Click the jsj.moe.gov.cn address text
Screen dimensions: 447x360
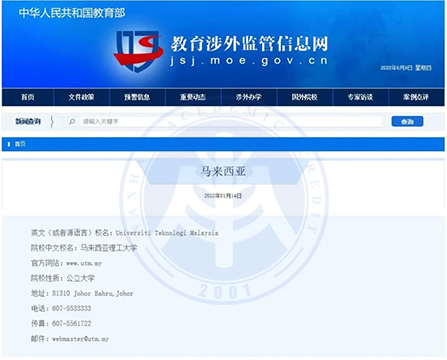249,61
